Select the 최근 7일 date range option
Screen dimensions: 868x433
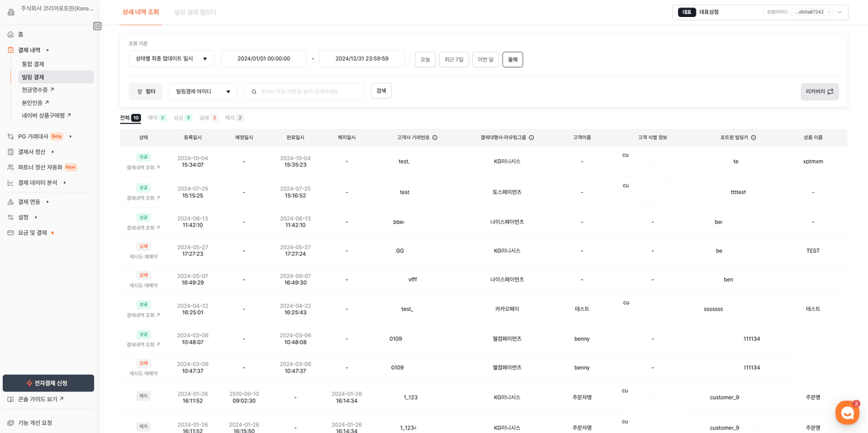pyautogui.click(x=454, y=60)
